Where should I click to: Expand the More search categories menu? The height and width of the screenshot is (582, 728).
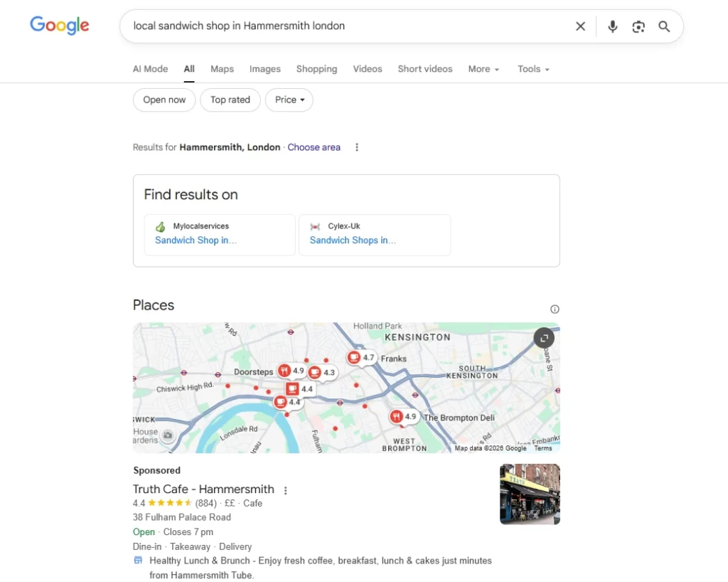point(483,69)
